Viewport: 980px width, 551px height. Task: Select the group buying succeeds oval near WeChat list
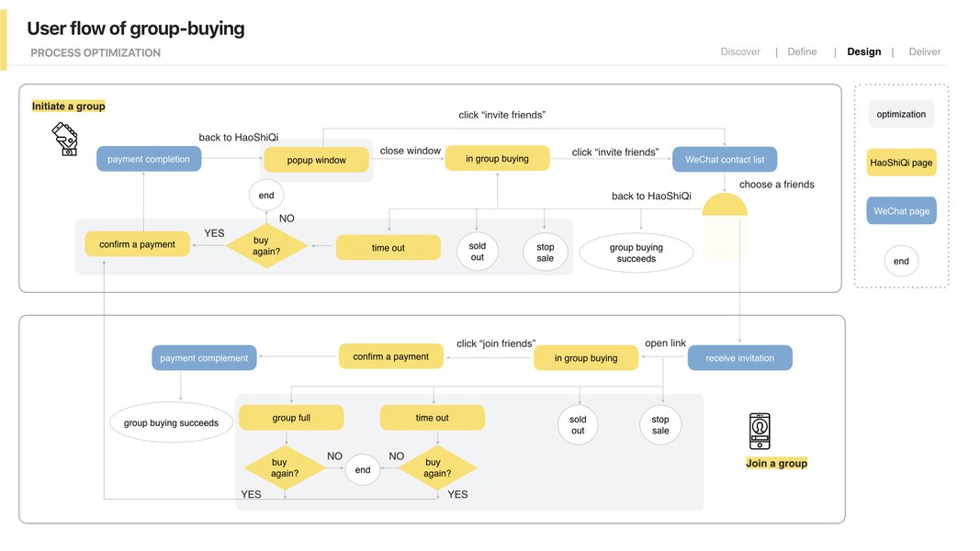636,253
